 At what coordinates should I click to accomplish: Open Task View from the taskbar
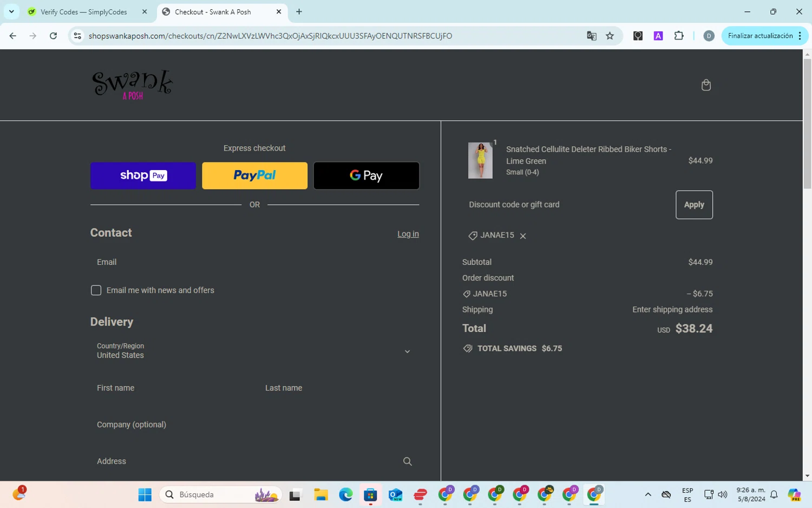point(295,494)
